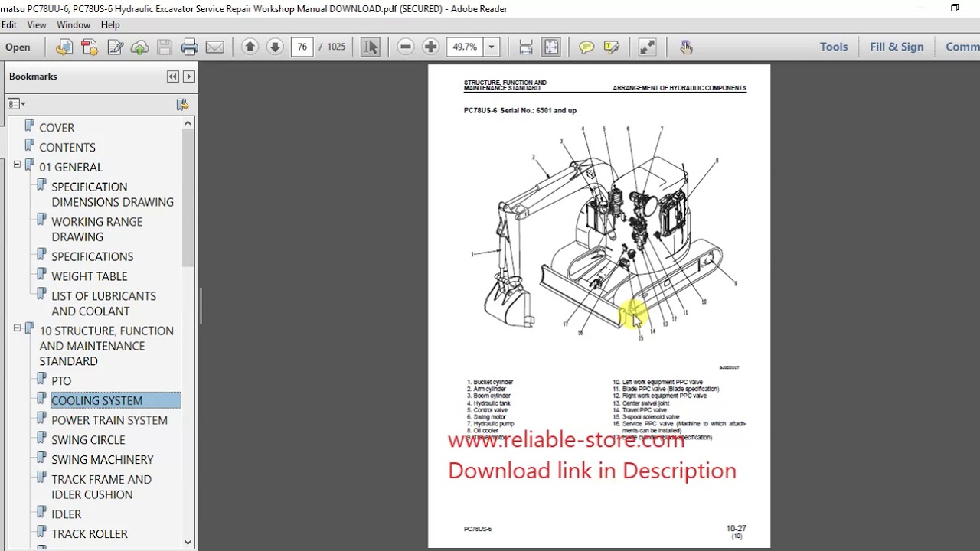
Task: Minimize the Adobe Reader window
Action: 920,8
